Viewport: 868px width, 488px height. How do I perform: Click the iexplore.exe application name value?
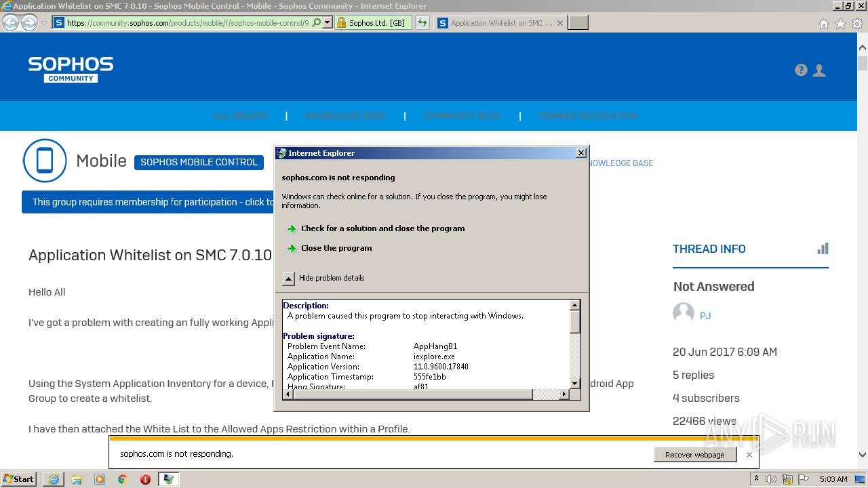(x=434, y=357)
